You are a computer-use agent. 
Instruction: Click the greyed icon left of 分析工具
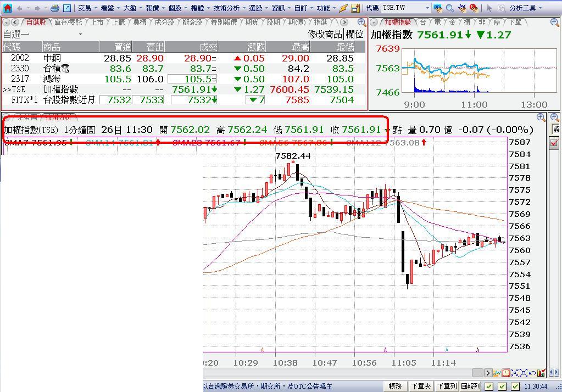502,8
